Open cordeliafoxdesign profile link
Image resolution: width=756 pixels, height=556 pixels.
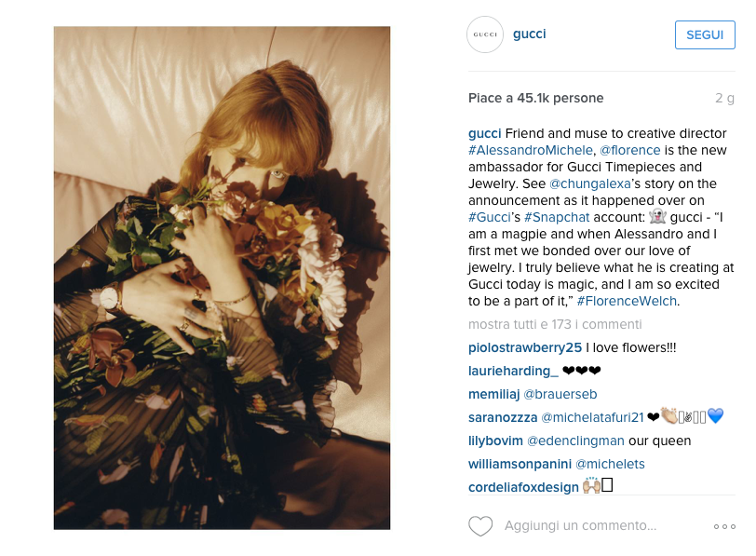(x=523, y=487)
